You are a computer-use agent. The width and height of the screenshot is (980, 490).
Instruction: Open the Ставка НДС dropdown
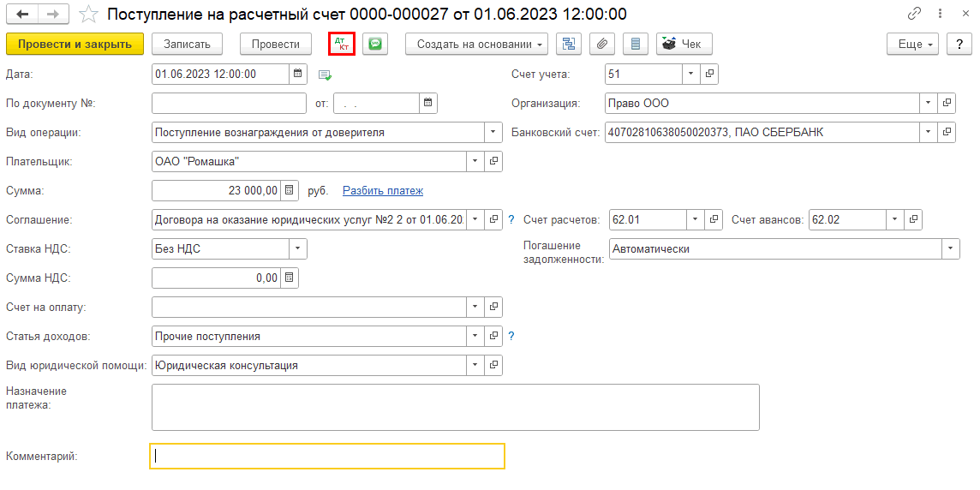pos(297,248)
